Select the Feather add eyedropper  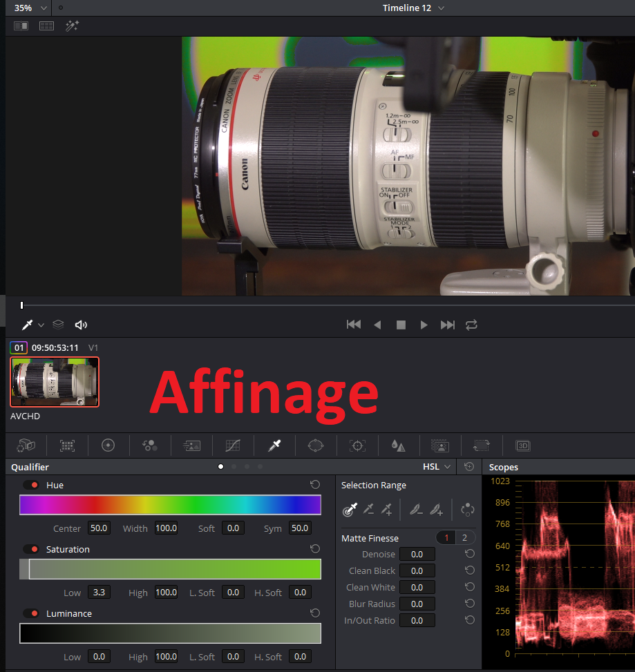pyautogui.click(x=436, y=510)
